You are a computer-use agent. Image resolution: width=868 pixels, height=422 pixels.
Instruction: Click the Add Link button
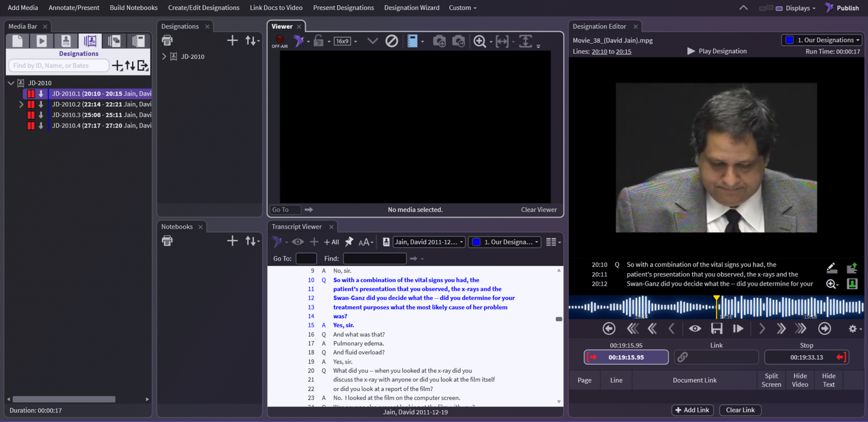[692, 410]
